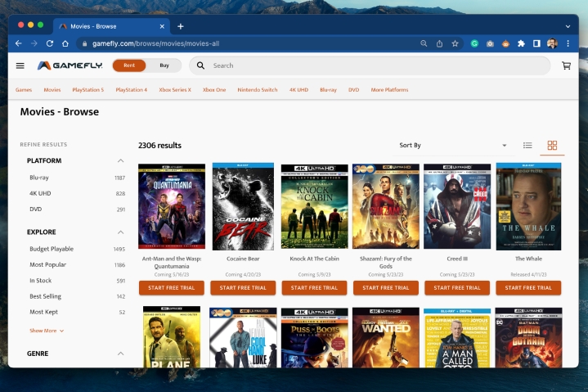Open the tab search chevron
The height and width of the screenshot is (392, 588).
coord(568,26)
